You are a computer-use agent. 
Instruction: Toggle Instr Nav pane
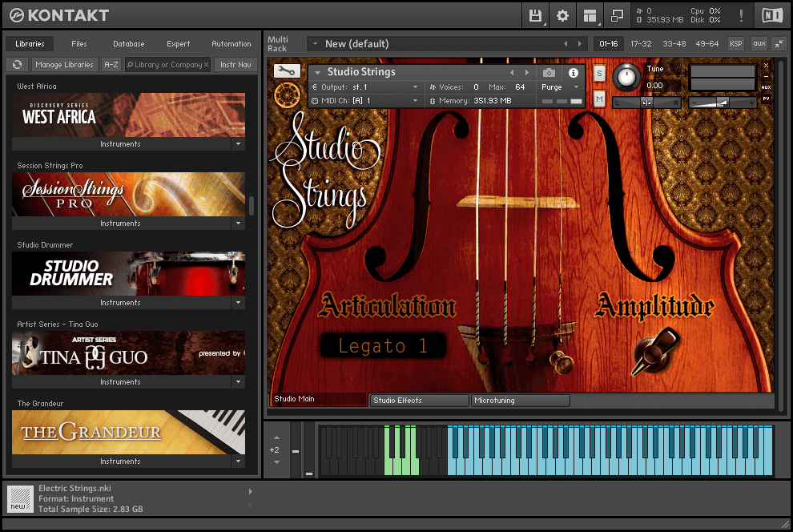coord(235,65)
